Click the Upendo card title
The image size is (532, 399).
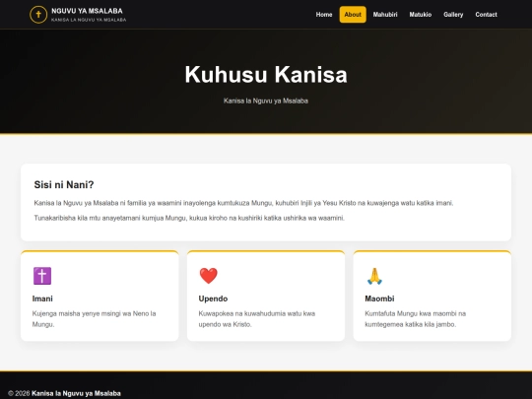[213, 299]
